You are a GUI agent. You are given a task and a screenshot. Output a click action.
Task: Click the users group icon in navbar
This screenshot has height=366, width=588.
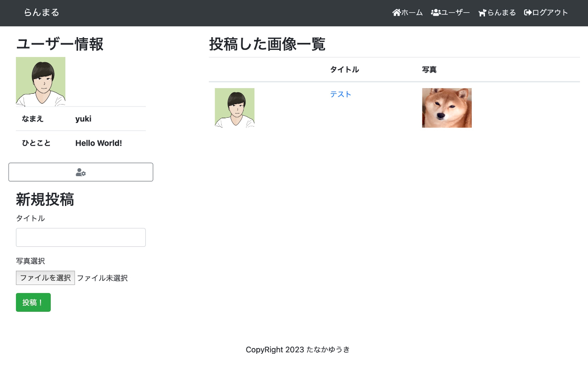point(436,13)
